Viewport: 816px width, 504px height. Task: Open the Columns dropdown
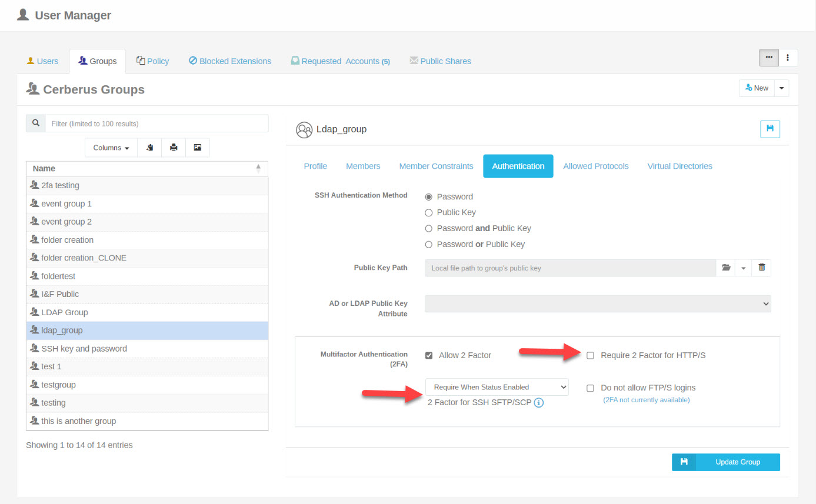click(x=111, y=148)
